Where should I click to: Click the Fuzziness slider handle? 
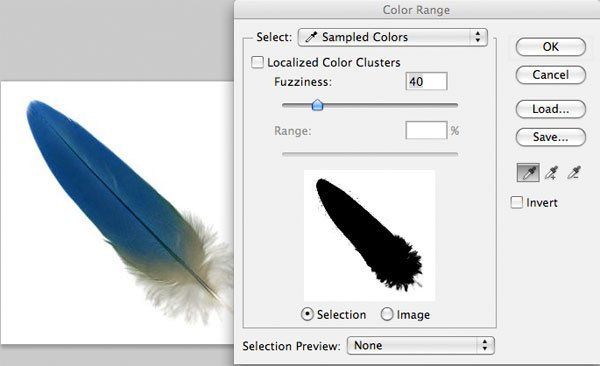pos(317,105)
